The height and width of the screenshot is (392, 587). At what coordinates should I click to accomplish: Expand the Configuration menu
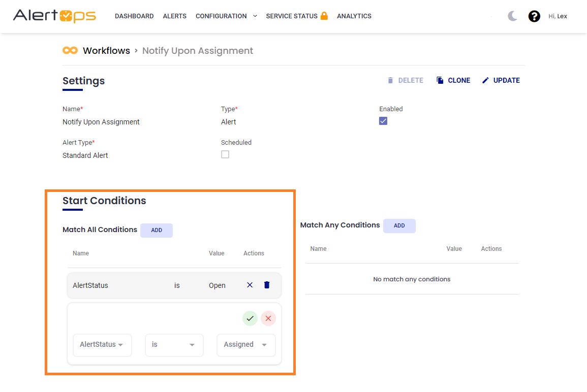point(226,16)
